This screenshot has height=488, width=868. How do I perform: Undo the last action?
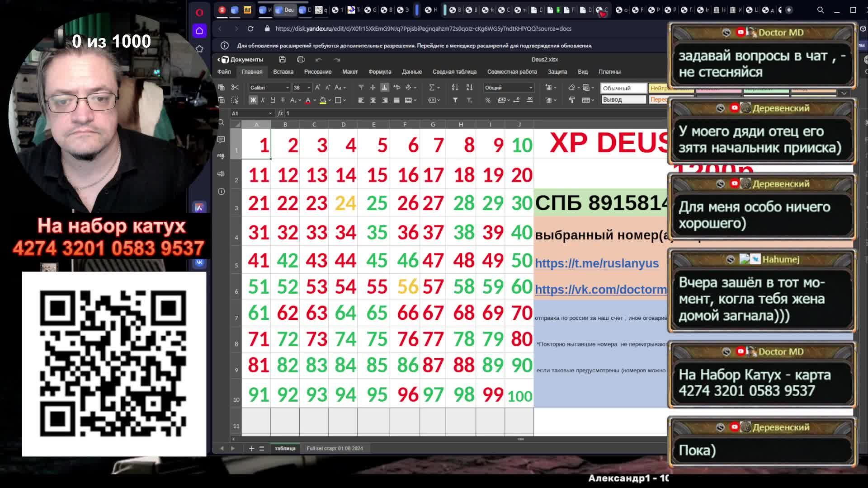pos(318,60)
